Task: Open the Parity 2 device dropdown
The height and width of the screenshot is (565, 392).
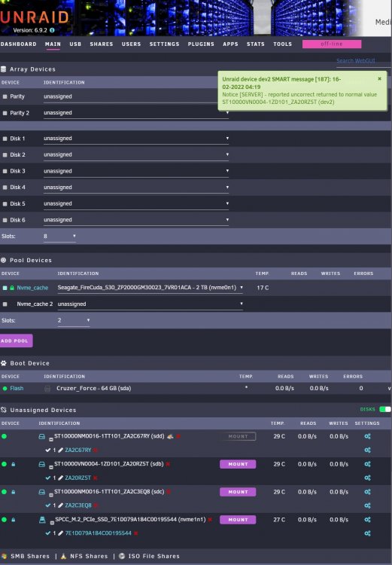Action: pos(136,113)
